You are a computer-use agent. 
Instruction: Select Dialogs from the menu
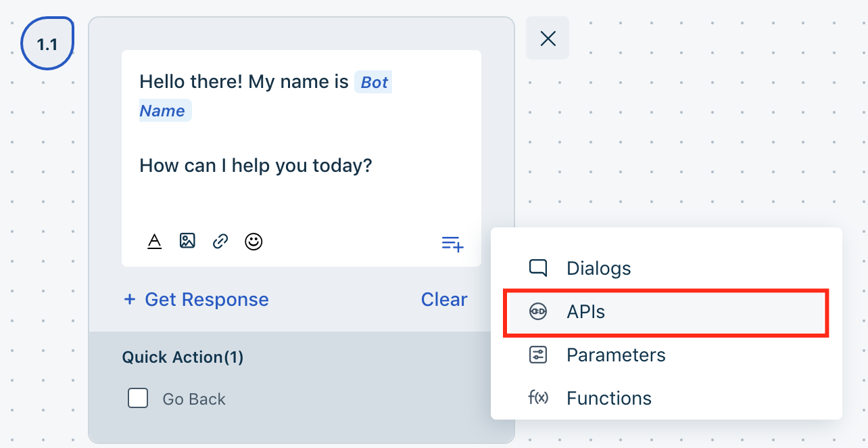click(598, 268)
